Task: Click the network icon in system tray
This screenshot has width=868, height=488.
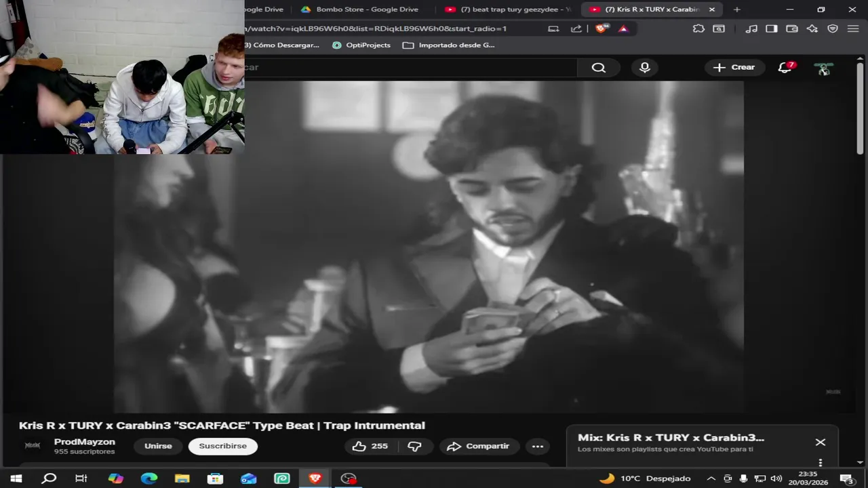Action: (760, 479)
